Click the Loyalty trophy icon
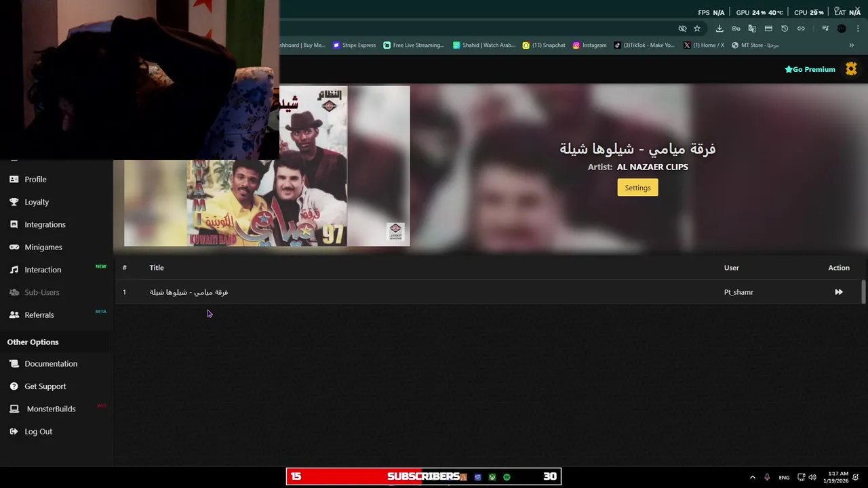 [x=14, y=202]
